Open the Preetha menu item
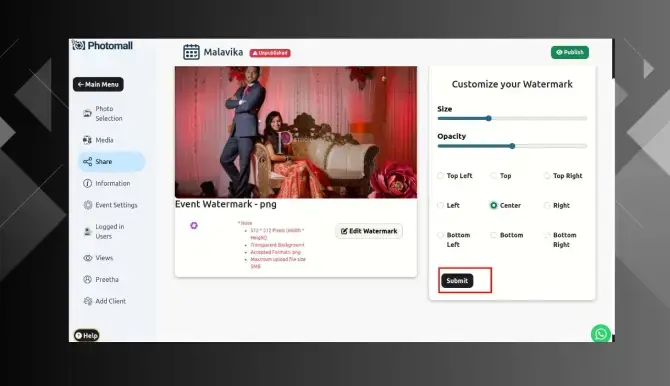This screenshot has height=386, width=670. (112, 280)
